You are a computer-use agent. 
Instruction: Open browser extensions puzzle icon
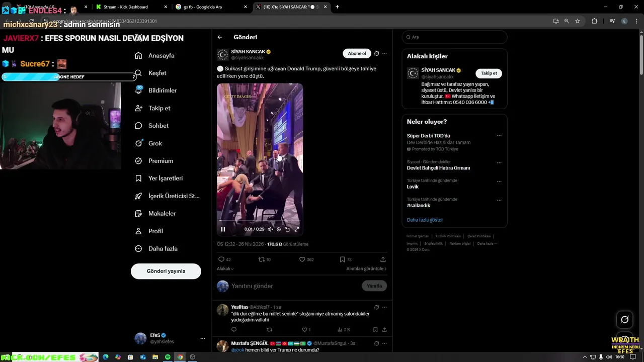595,21
